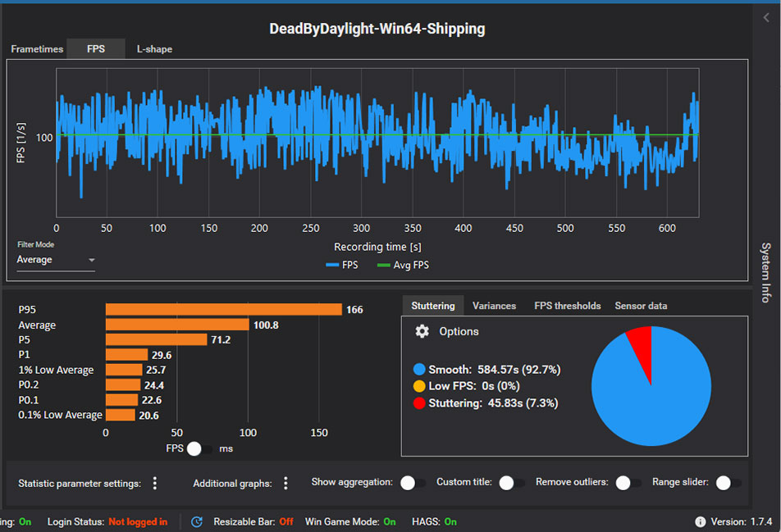The image size is (781, 532).
Task: Click the Resizable Bar refresh icon
Action: (197, 521)
